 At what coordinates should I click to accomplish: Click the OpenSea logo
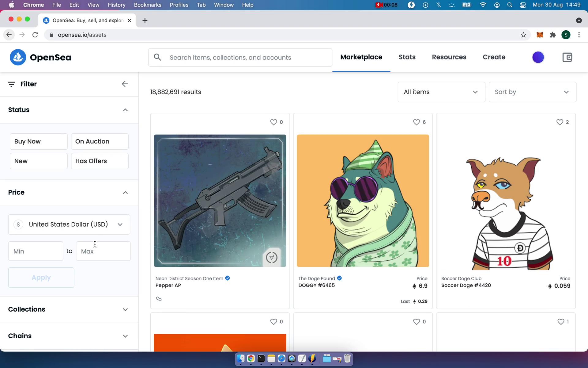[x=40, y=57]
